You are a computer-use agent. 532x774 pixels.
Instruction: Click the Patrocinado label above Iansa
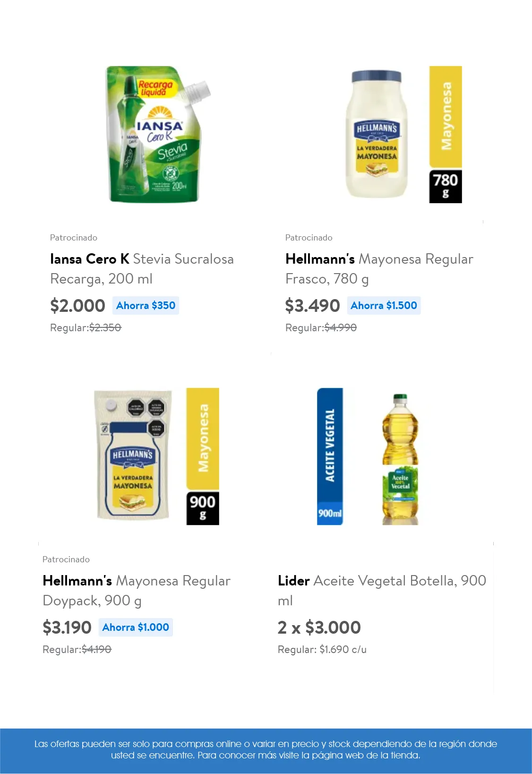(x=74, y=238)
